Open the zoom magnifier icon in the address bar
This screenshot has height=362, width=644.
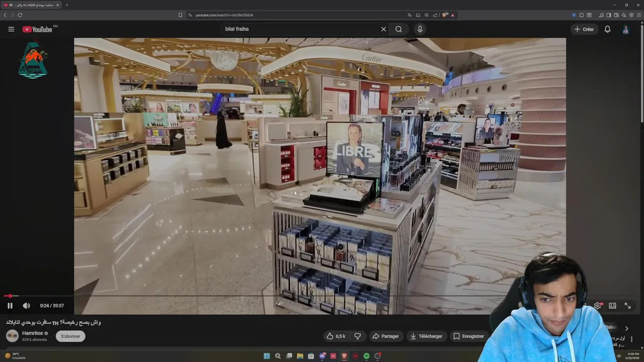point(427,15)
